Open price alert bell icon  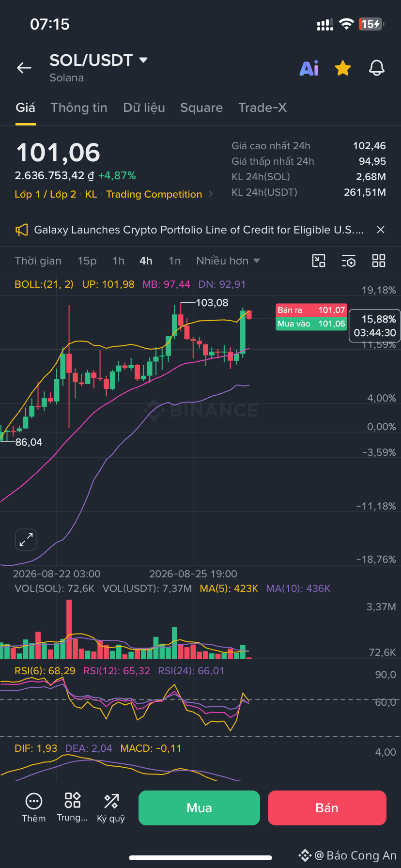click(x=377, y=68)
